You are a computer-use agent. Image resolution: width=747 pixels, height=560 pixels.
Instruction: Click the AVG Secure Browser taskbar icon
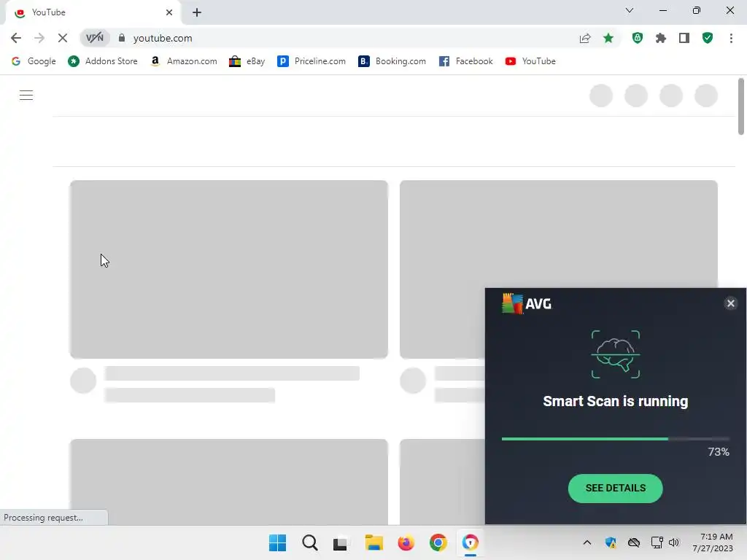471,542
